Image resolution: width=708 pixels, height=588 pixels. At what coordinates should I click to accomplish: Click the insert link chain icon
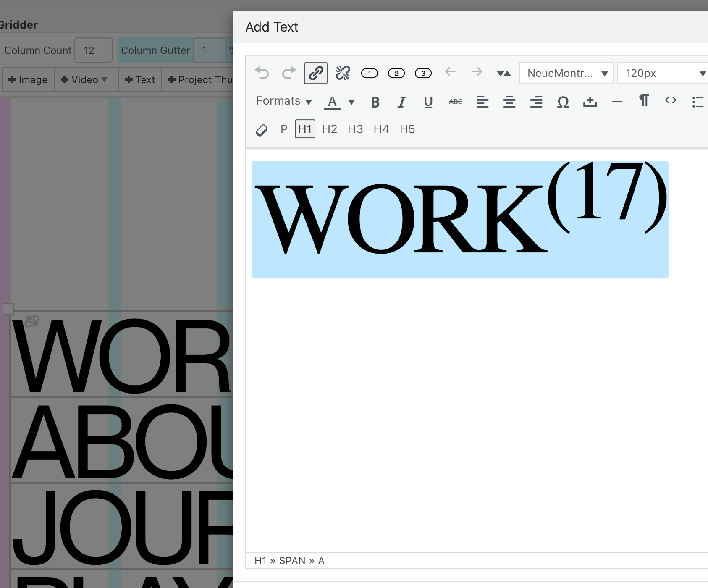[x=316, y=73]
